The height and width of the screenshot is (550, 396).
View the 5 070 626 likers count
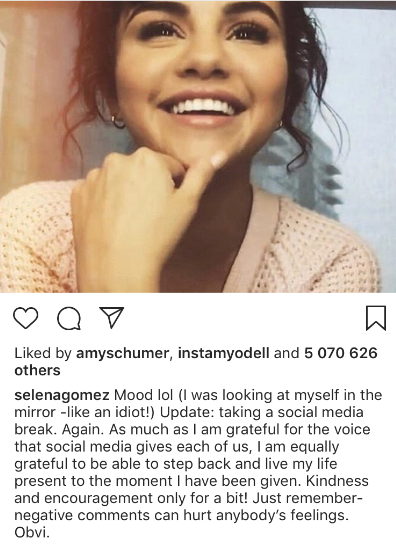pos(341,353)
